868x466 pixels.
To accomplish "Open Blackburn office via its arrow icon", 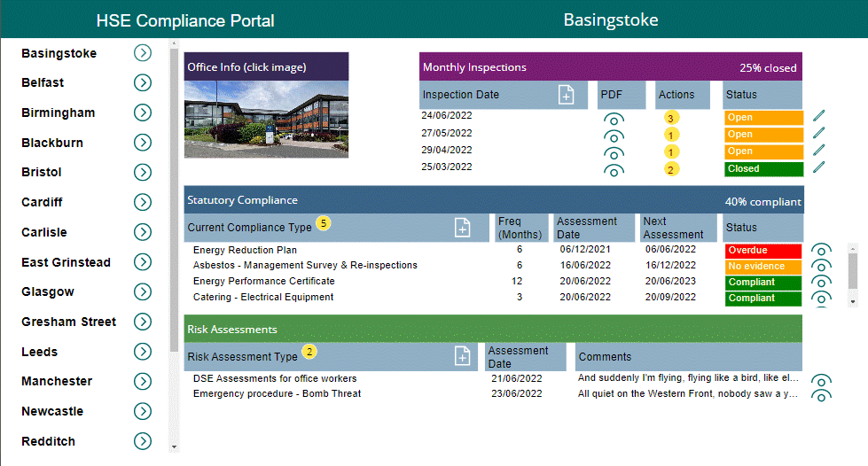I will (x=143, y=143).
